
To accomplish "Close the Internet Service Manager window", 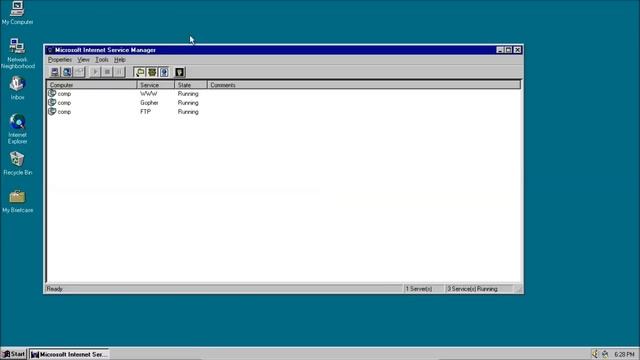I will (518, 50).
